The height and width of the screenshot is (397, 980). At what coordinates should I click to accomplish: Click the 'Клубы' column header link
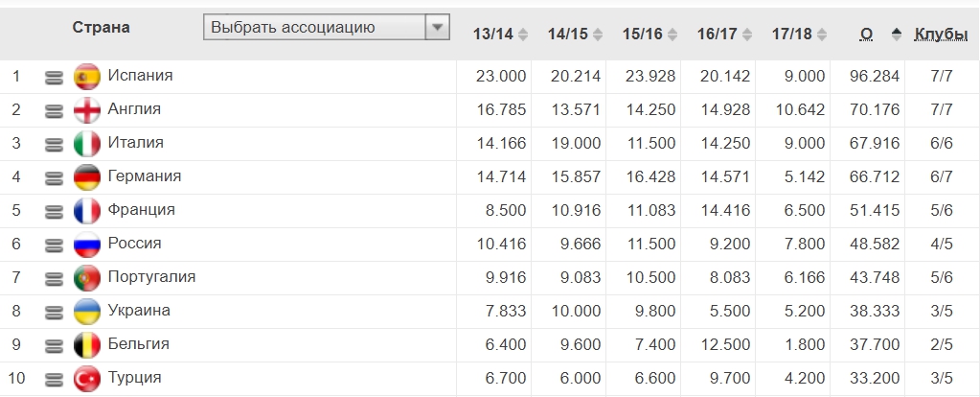coord(941,35)
